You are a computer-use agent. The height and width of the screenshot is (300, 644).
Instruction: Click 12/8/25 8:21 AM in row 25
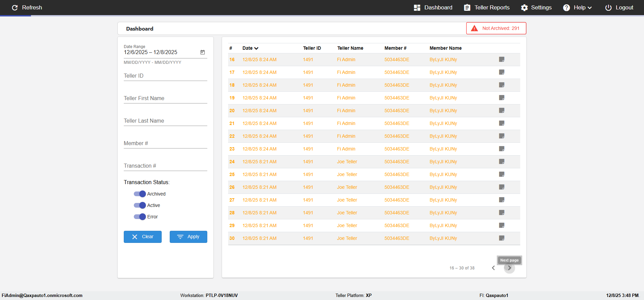pos(260,174)
